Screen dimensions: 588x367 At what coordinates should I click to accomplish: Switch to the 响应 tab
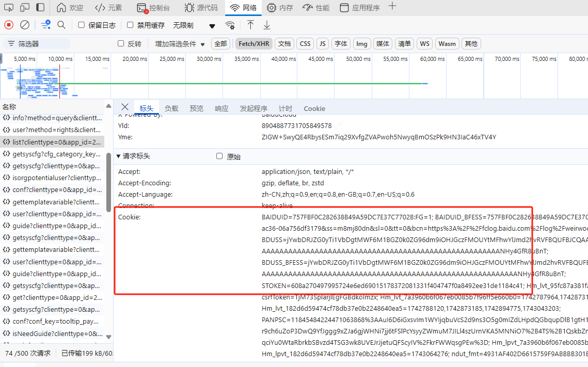[x=221, y=108]
